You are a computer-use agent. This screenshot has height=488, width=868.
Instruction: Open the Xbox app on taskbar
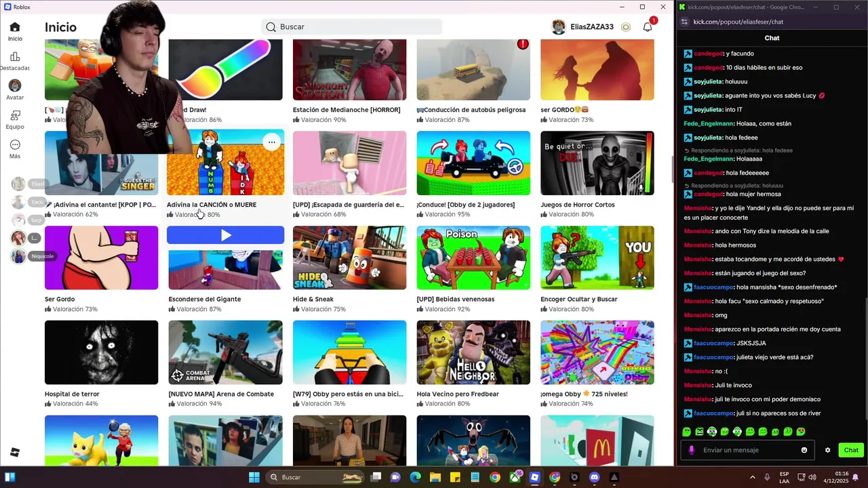coord(515,477)
